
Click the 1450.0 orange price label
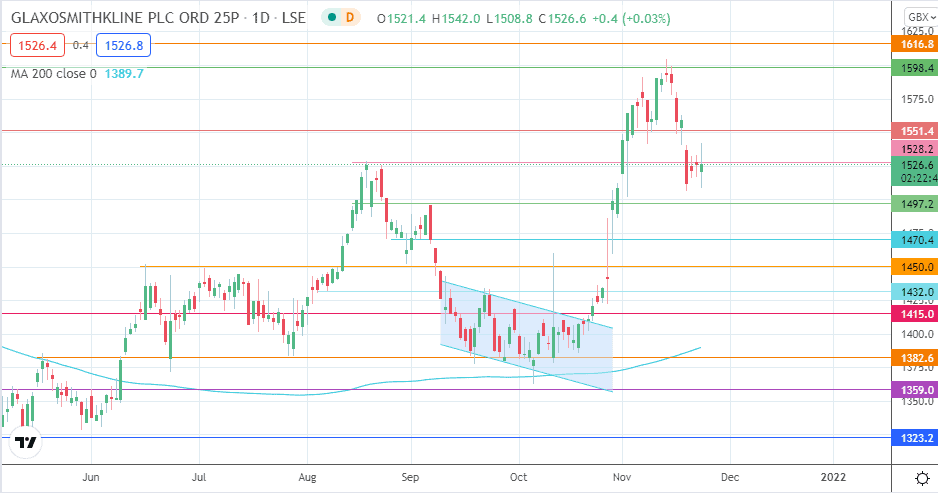click(916, 267)
